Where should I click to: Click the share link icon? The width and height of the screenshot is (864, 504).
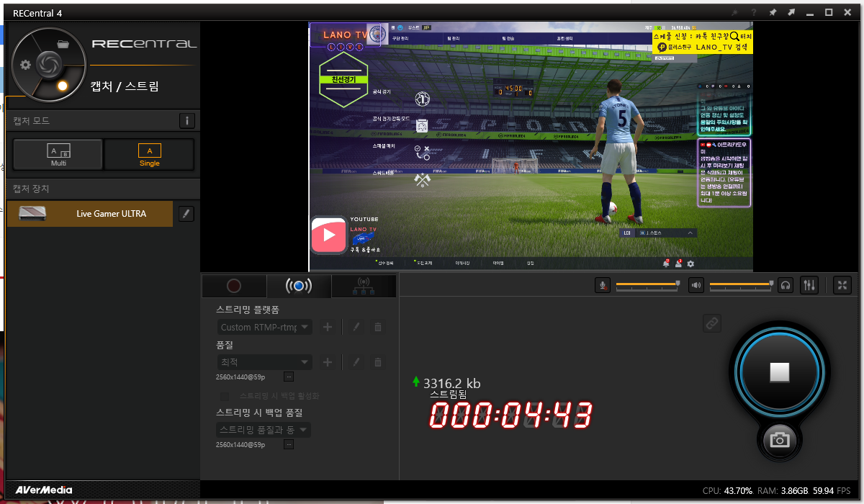coord(712,324)
